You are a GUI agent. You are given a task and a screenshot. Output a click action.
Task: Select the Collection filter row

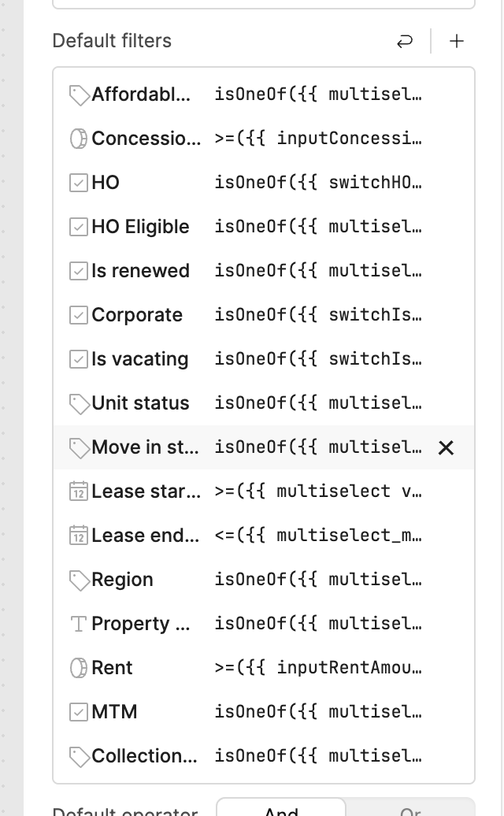[x=264, y=756]
